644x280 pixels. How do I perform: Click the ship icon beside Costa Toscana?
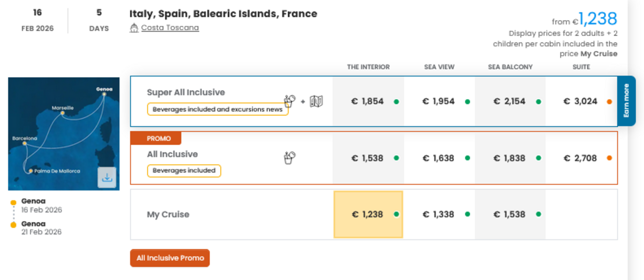(134, 28)
